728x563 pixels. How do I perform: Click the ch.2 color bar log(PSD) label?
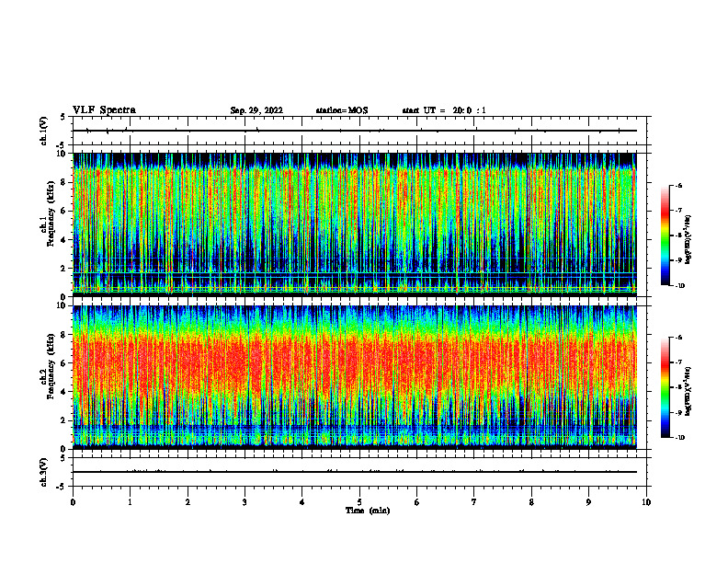tap(688, 391)
